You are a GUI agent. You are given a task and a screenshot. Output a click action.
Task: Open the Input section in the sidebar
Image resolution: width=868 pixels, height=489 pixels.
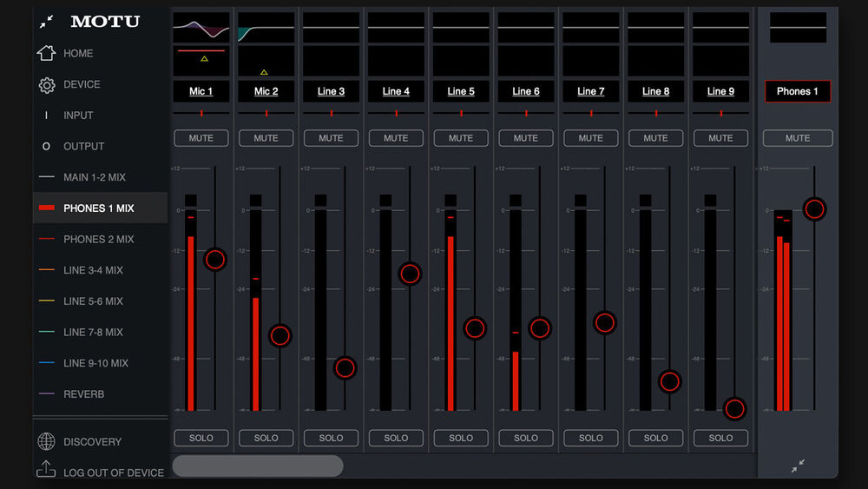click(x=78, y=116)
